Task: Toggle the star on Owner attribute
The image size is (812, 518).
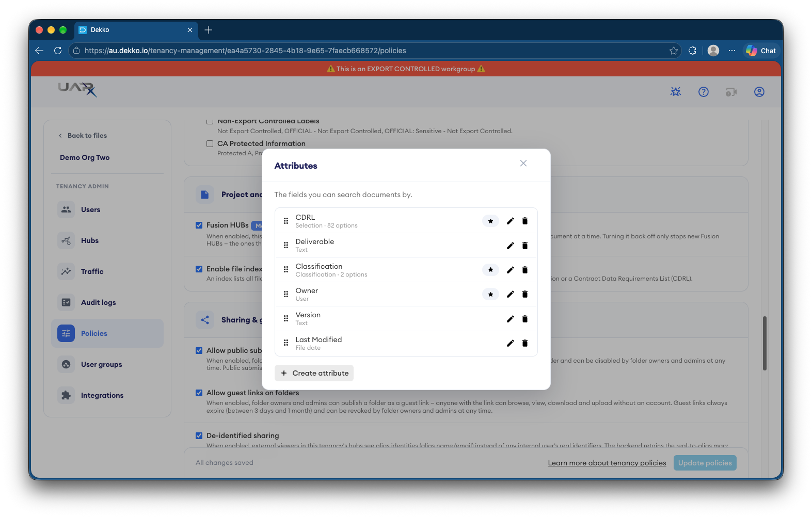Action: point(490,294)
